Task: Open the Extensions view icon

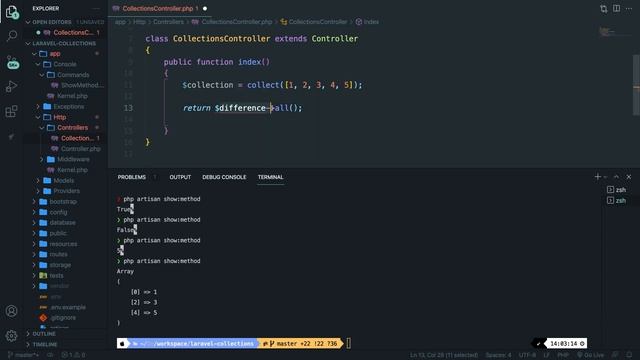Action: point(11,111)
